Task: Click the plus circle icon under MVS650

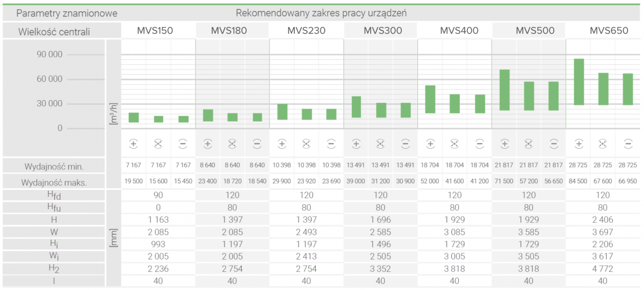Action: tap(578, 144)
